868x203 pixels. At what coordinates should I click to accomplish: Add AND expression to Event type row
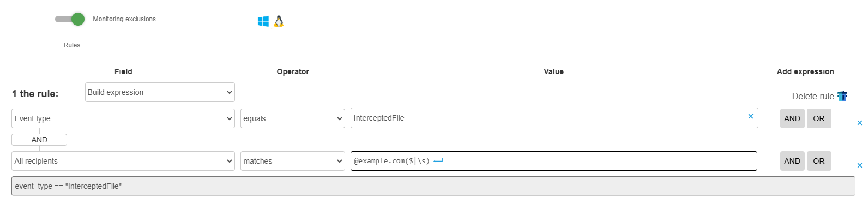tap(792, 118)
